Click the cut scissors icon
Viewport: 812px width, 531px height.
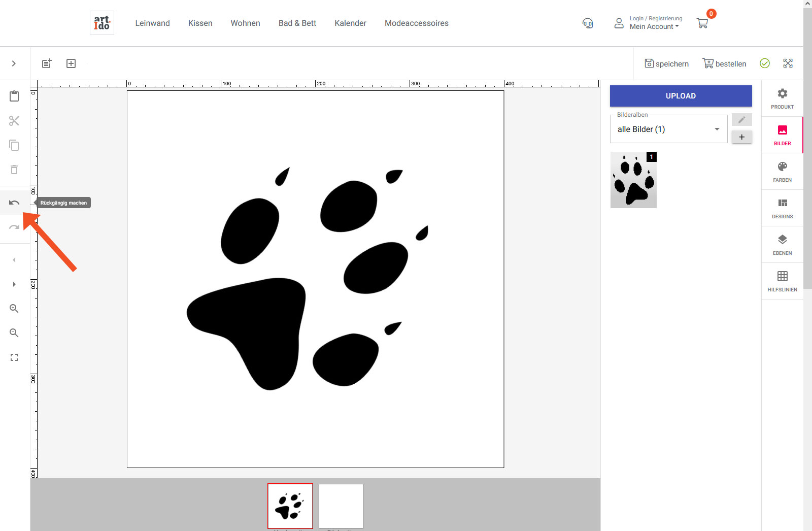(14, 121)
